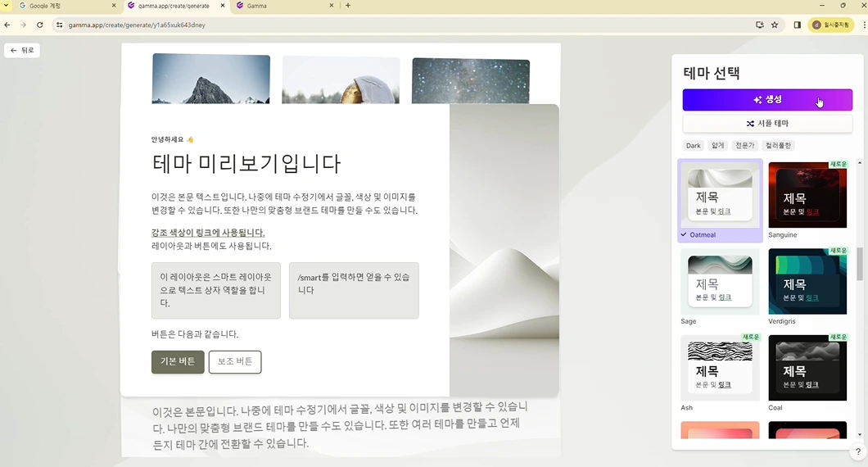Select the Oatmeal theme thumbnail
Screen dimensions: 868x467
pyautogui.click(x=720, y=194)
